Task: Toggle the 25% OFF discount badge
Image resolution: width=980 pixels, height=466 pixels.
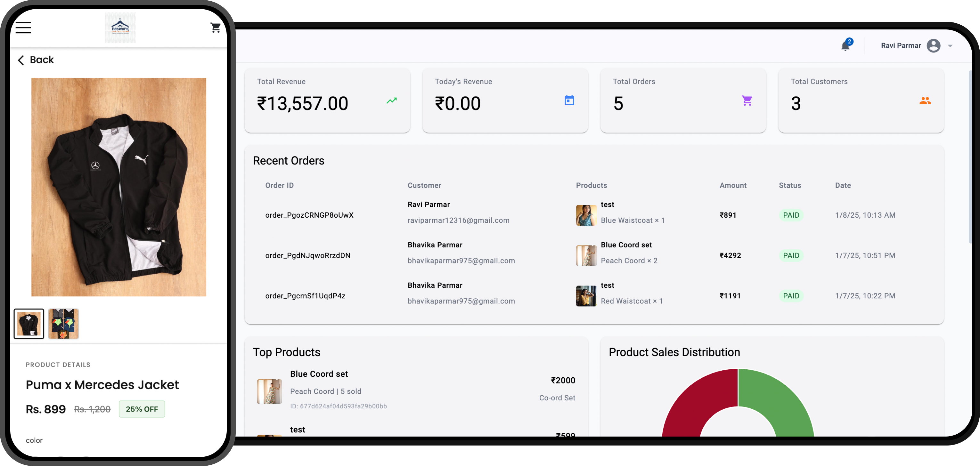Action: [x=142, y=409]
